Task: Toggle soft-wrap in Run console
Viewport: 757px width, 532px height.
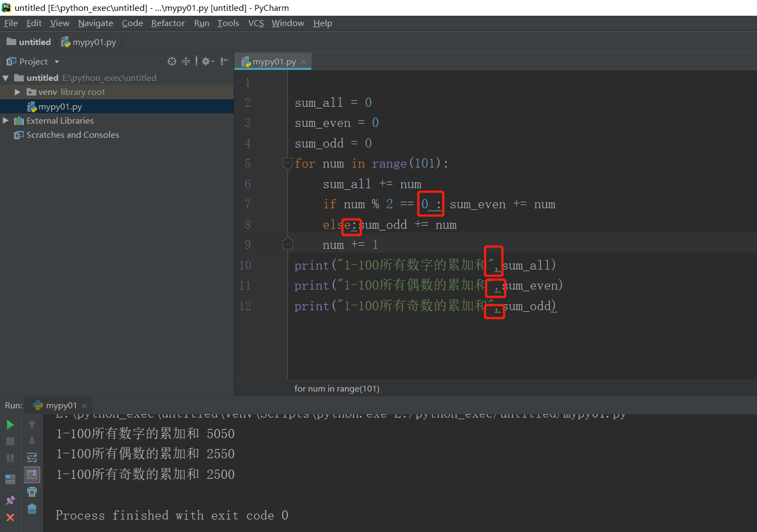Action: 32,458
